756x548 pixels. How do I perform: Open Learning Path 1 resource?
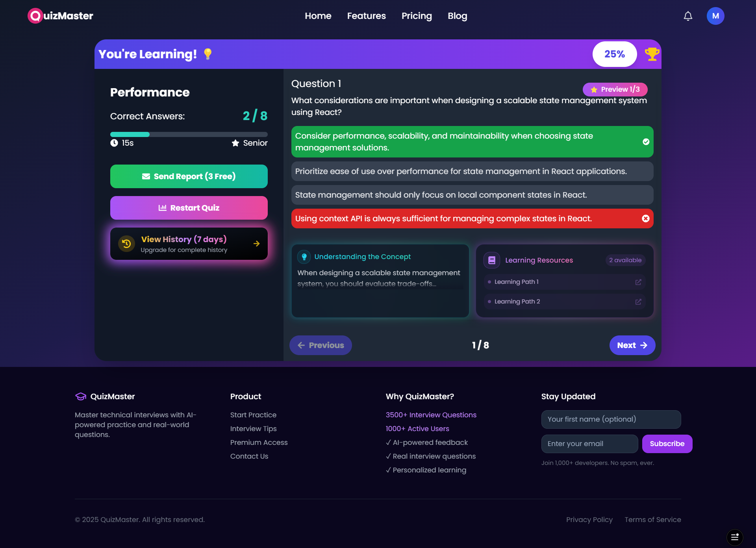pos(565,282)
